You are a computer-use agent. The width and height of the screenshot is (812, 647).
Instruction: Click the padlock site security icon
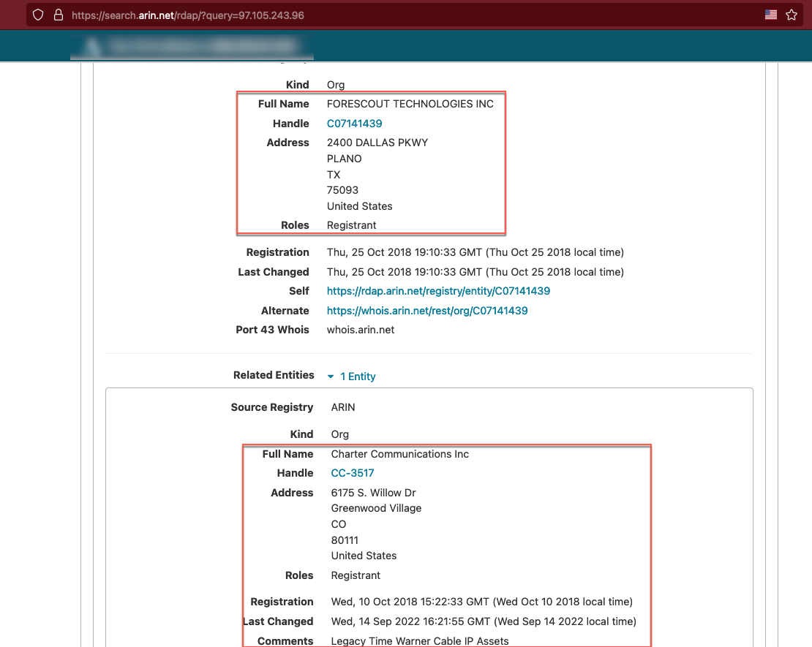58,15
